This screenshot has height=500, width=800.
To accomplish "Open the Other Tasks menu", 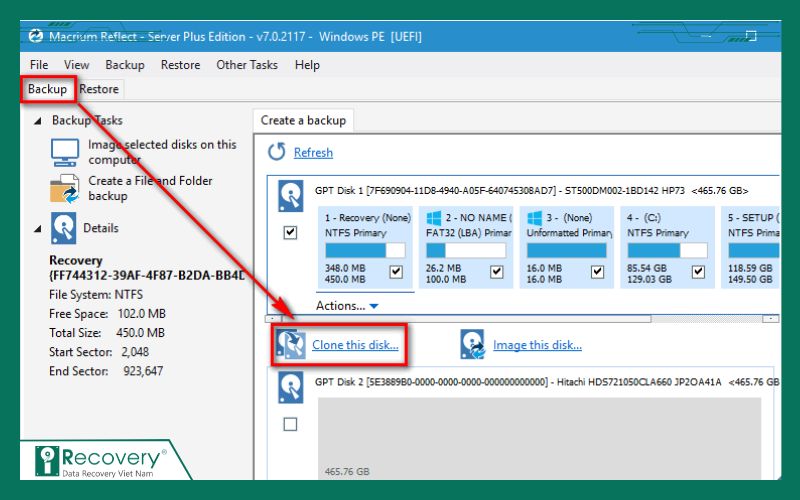I will 247,65.
